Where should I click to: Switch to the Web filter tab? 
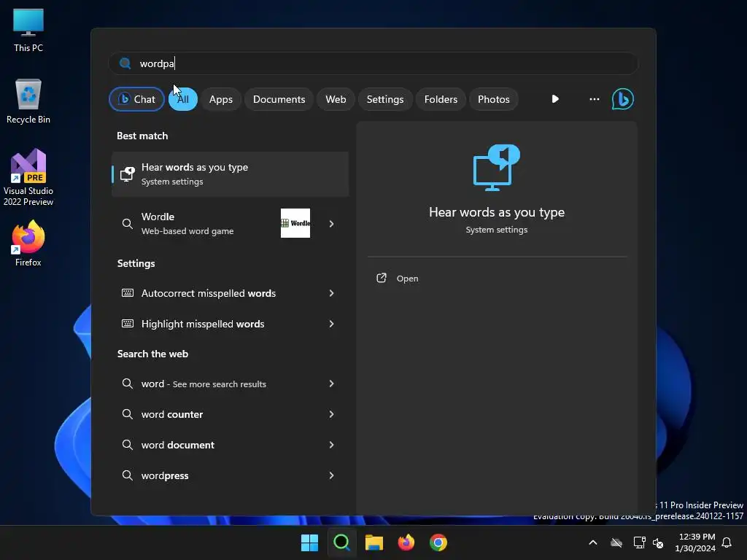point(336,99)
